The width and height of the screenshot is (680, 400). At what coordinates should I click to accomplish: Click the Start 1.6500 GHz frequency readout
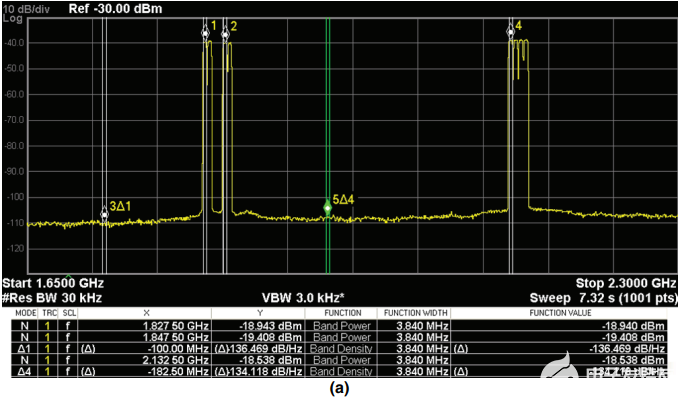coord(53,284)
